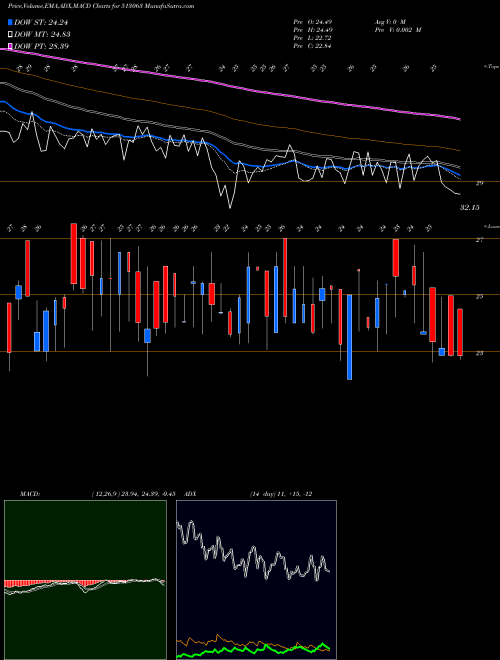The height and width of the screenshot is (660, 500).
Task: Click the 'Pre L: 22.72' value
Action: 312,38
